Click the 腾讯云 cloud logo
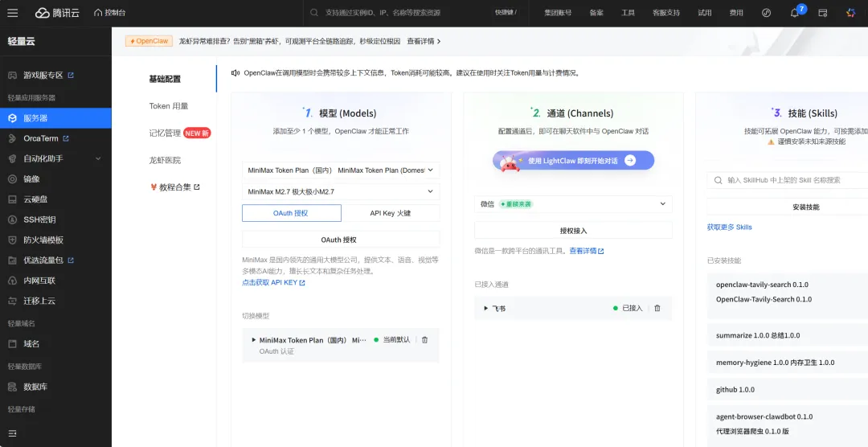The width and height of the screenshot is (868, 447). click(57, 13)
